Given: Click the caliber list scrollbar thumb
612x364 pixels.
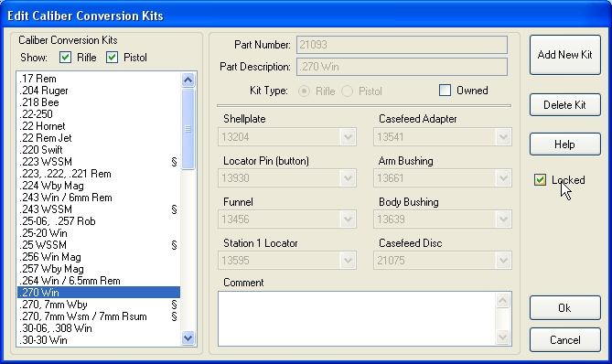Looking at the screenshot, I should coord(188,129).
